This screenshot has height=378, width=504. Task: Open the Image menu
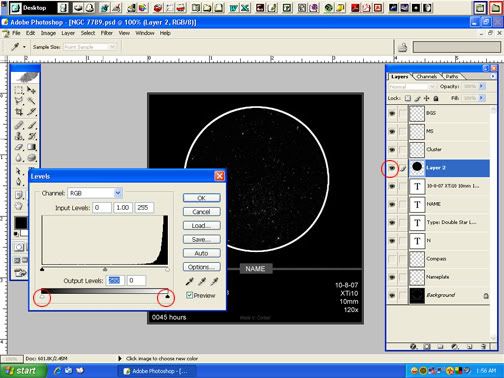[x=48, y=33]
